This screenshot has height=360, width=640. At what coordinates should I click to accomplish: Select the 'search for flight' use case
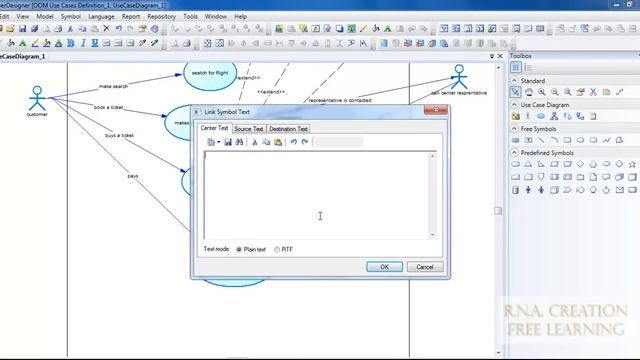210,74
